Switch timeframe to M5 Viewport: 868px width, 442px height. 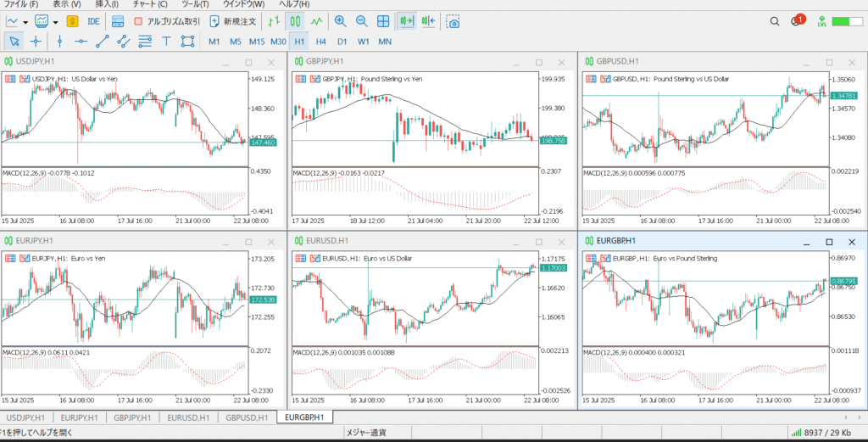(236, 42)
